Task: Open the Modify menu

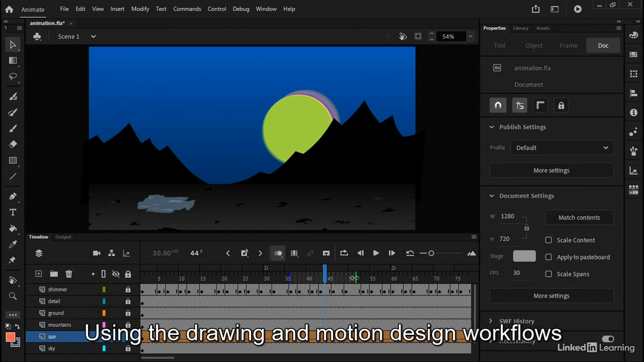Action: click(140, 8)
